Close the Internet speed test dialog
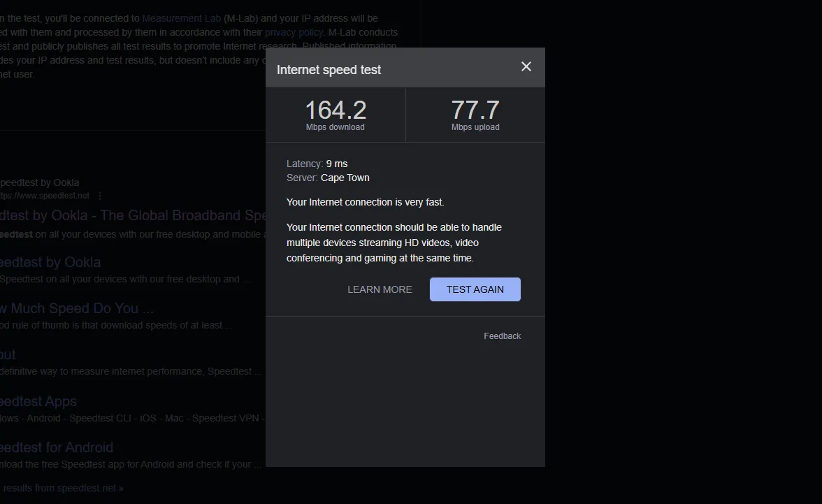 [x=526, y=66]
